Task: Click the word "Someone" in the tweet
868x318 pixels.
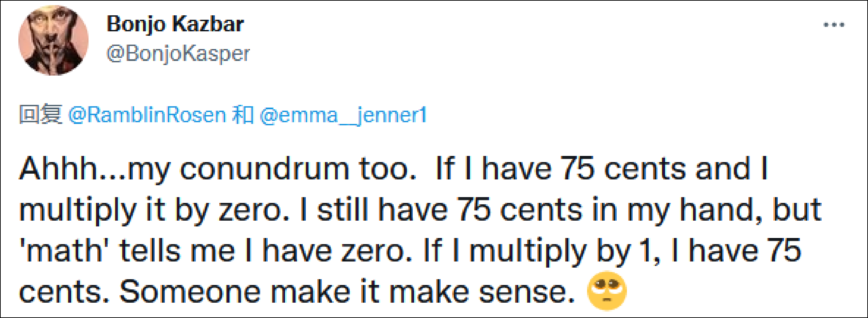Action: click(190, 292)
